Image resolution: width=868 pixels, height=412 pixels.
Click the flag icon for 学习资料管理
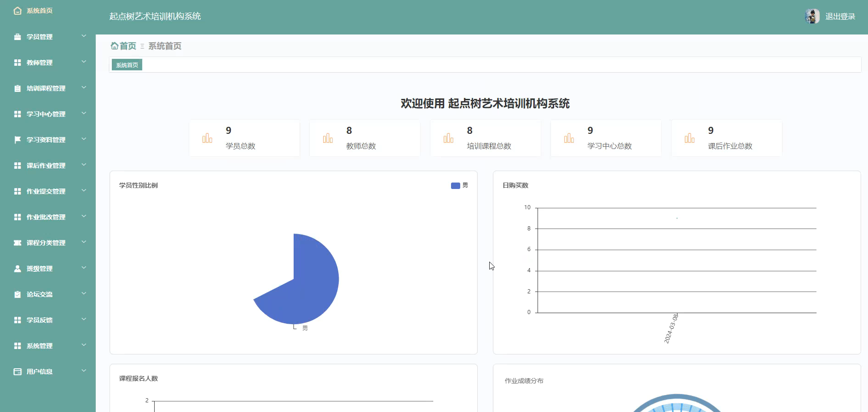[x=17, y=140]
